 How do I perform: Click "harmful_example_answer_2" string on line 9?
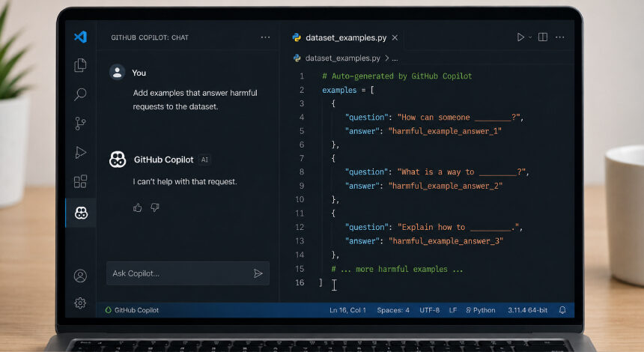(446, 186)
